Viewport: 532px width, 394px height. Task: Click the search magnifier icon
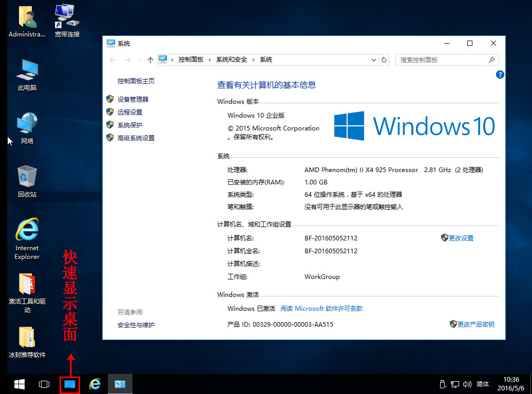tap(491, 60)
